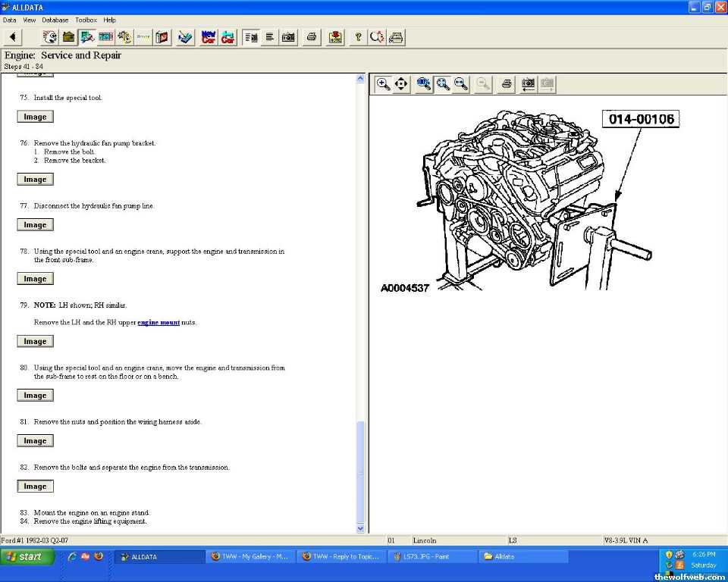Click the New Car toolbar icon
This screenshot has width=728, height=582.
click(x=208, y=36)
